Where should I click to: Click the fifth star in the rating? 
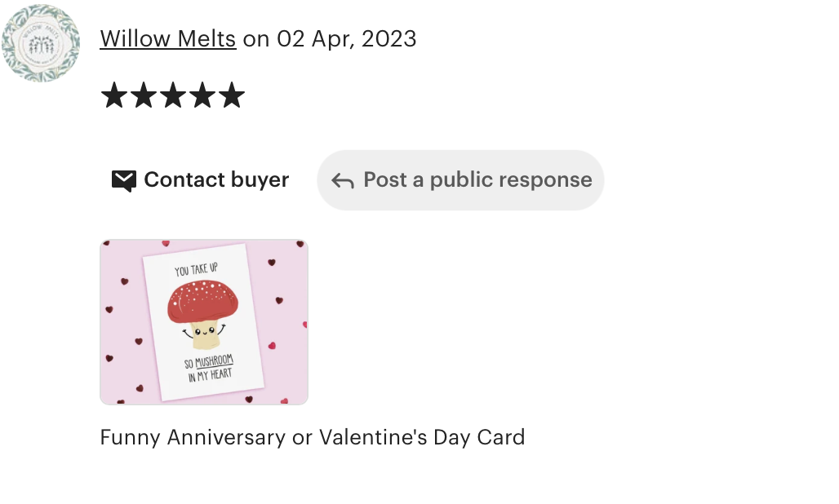[232, 95]
